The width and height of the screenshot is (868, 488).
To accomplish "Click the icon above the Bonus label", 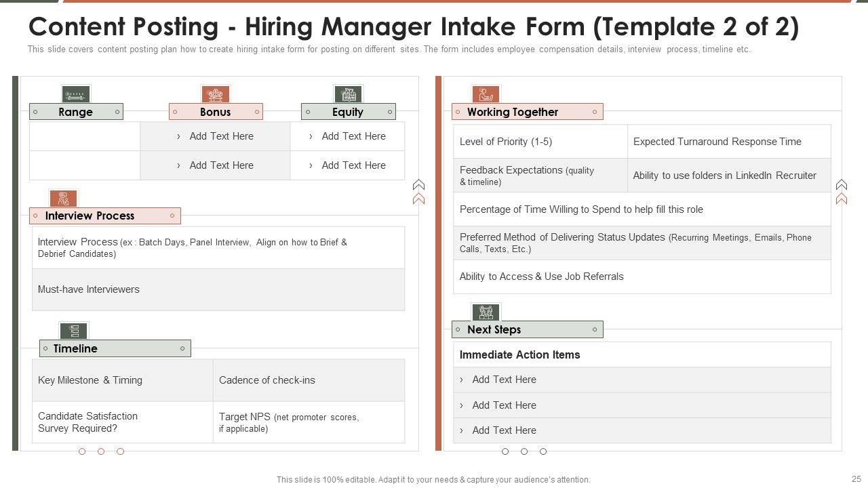I will point(215,94).
